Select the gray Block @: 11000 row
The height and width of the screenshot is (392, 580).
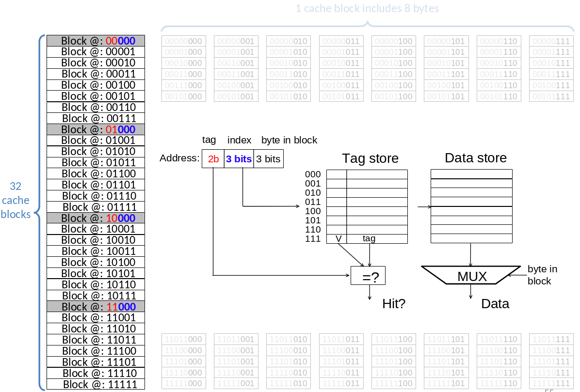click(x=96, y=307)
